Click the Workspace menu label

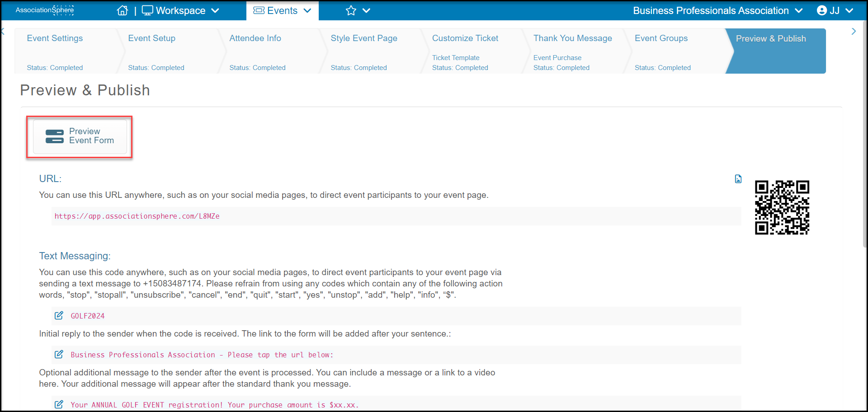180,10
